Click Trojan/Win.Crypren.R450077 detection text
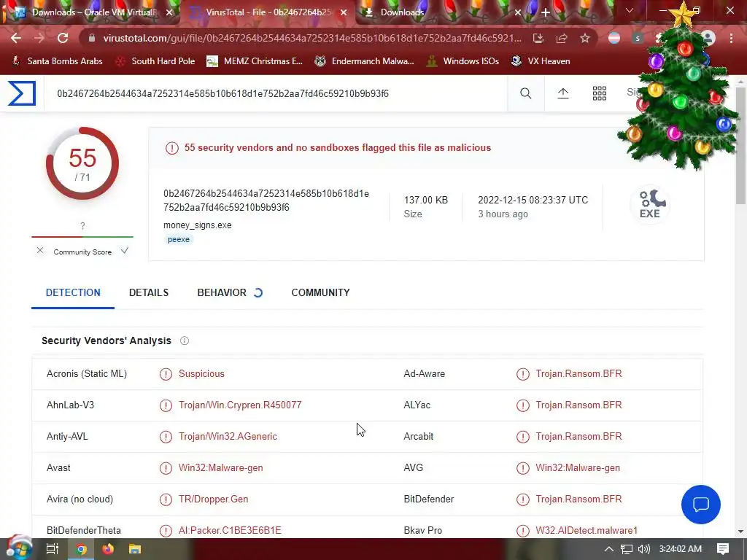Screen dimensions: 747x560 point(240,405)
